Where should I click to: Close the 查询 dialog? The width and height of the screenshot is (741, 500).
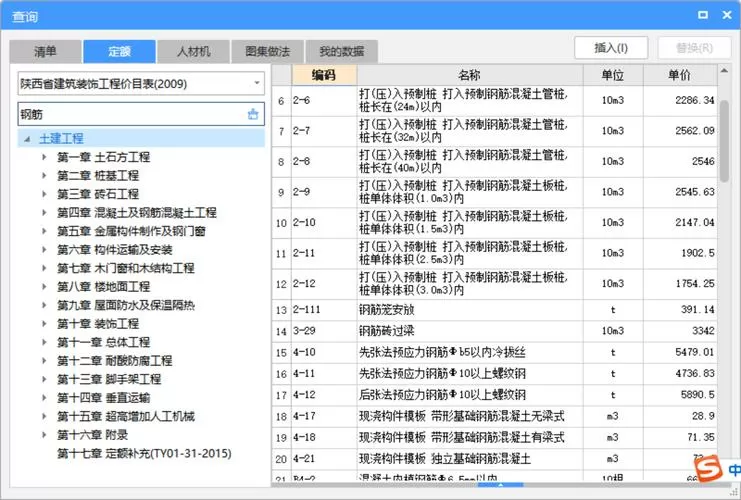[x=727, y=15]
